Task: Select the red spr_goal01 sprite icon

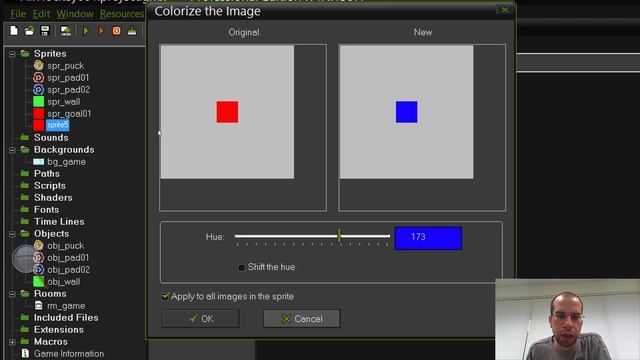Action: pyautogui.click(x=39, y=113)
